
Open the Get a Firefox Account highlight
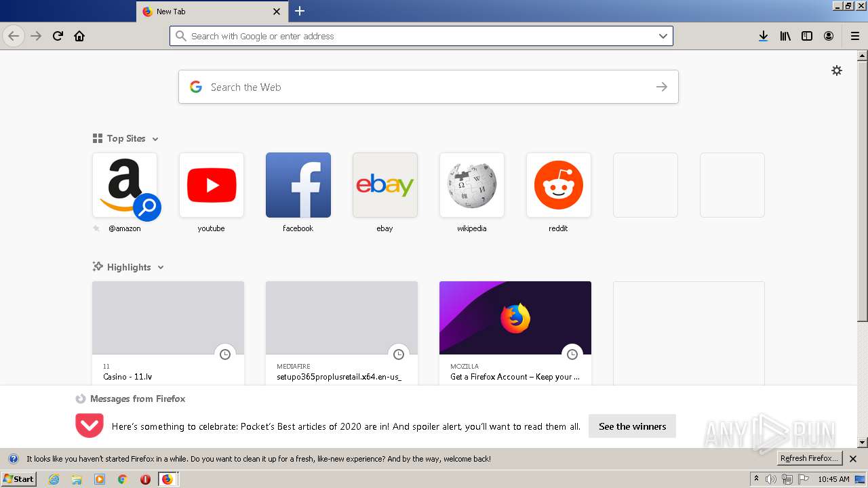(515, 333)
